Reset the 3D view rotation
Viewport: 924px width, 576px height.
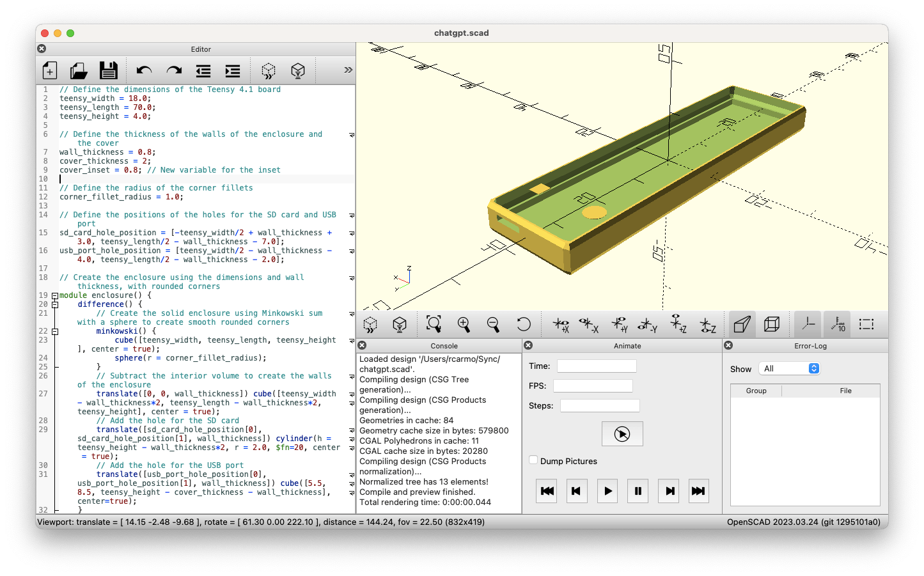point(523,325)
